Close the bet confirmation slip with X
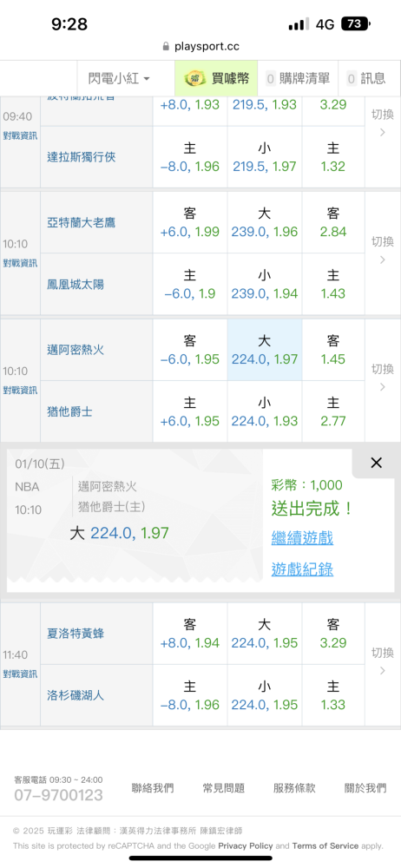Screen dimensions: 401x868 click(376, 463)
